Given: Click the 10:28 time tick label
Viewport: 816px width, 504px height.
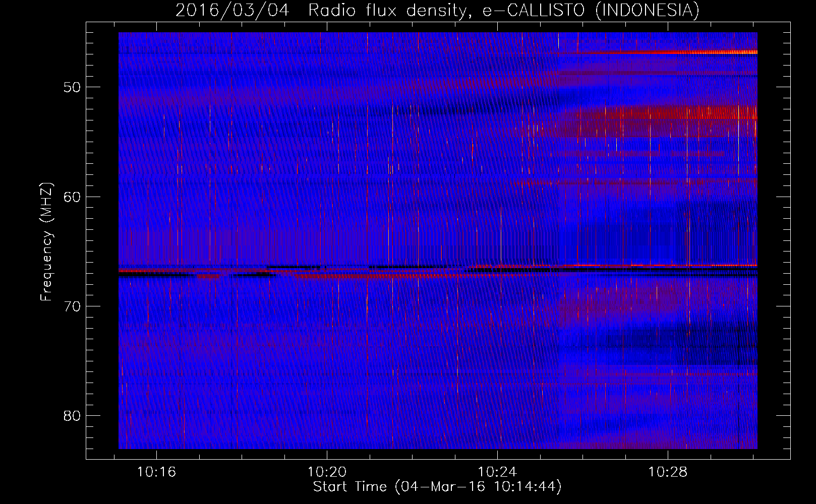Looking at the screenshot, I should tap(668, 472).
